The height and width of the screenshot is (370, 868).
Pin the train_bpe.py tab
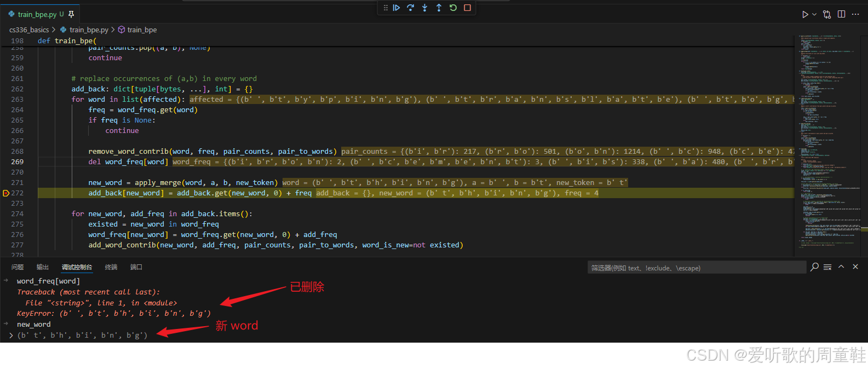tap(71, 14)
